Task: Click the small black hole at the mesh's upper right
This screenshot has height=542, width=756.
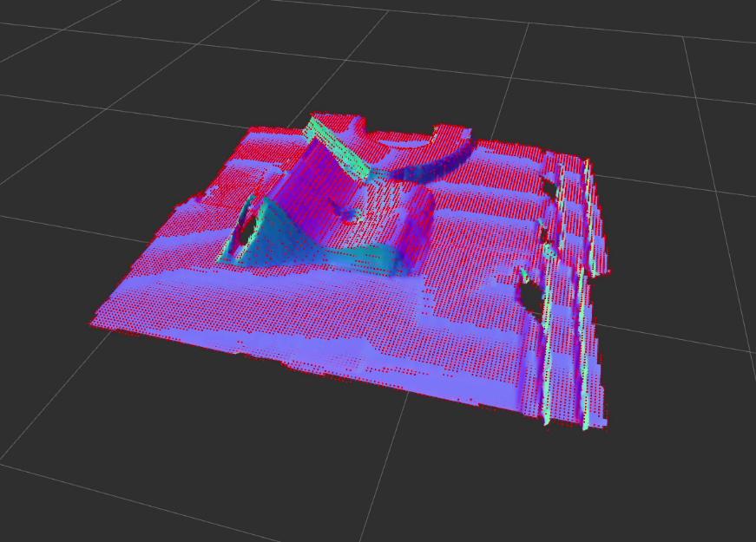Action: click(x=549, y=186)
